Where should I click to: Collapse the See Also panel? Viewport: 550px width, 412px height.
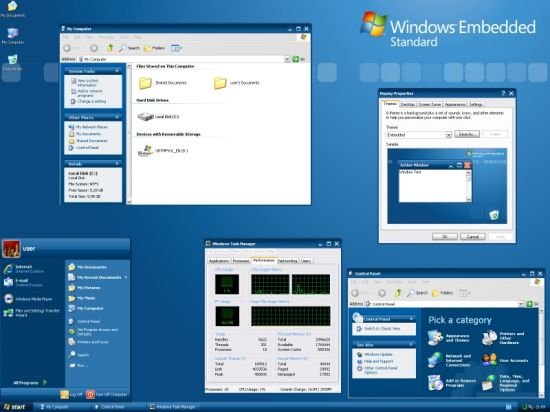coord(411,345)
